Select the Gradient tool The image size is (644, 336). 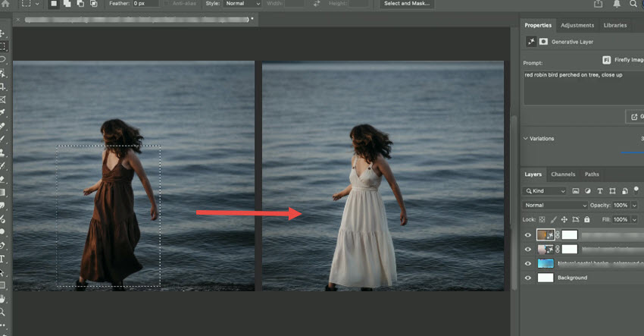point(2,192)
